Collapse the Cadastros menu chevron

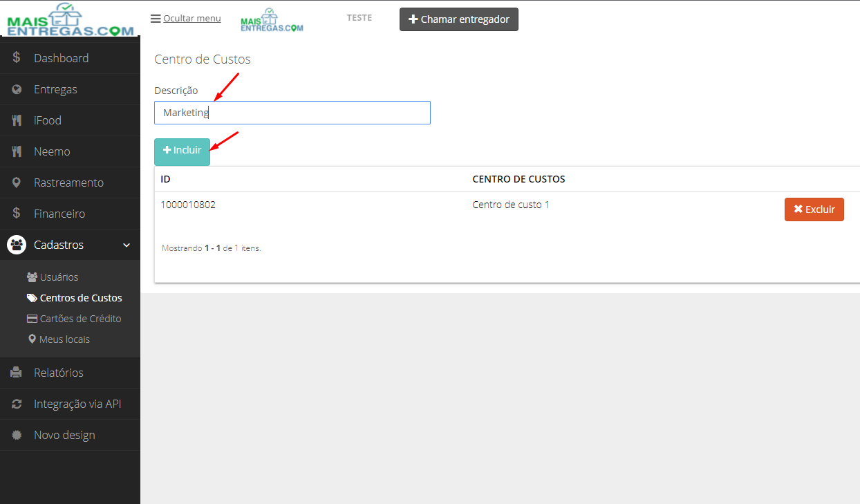click(127, 245)
